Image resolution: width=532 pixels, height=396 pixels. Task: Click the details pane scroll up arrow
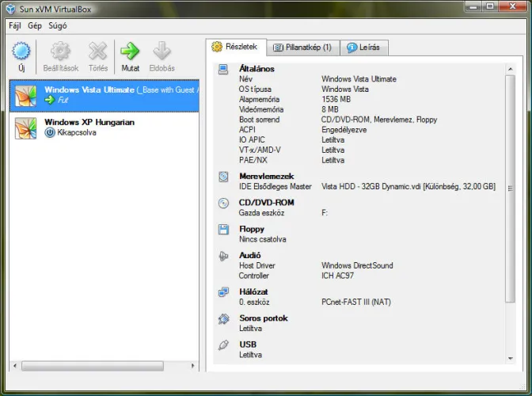click(x=511, y=69)
